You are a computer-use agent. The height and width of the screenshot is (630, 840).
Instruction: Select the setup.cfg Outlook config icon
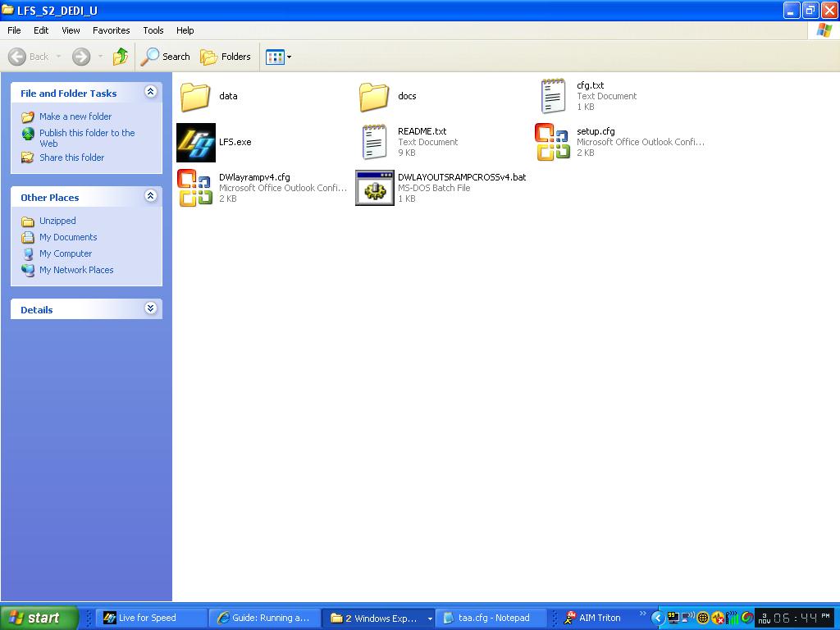[552, 142]
